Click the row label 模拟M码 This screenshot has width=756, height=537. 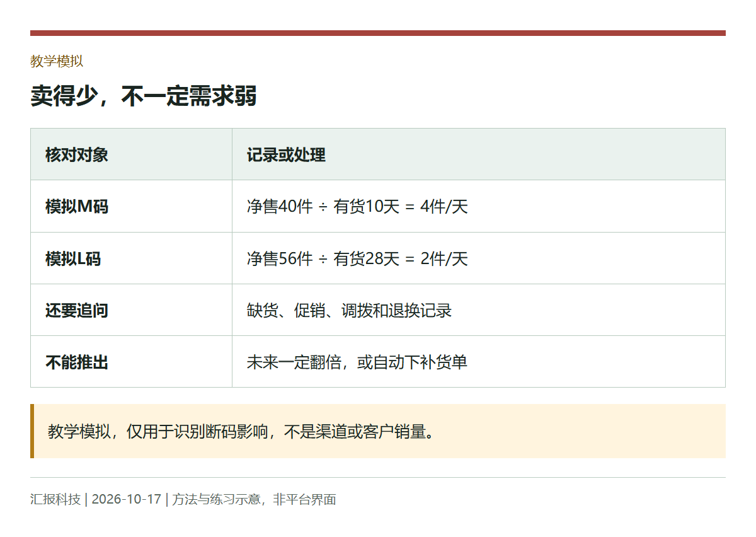(131, 206)
